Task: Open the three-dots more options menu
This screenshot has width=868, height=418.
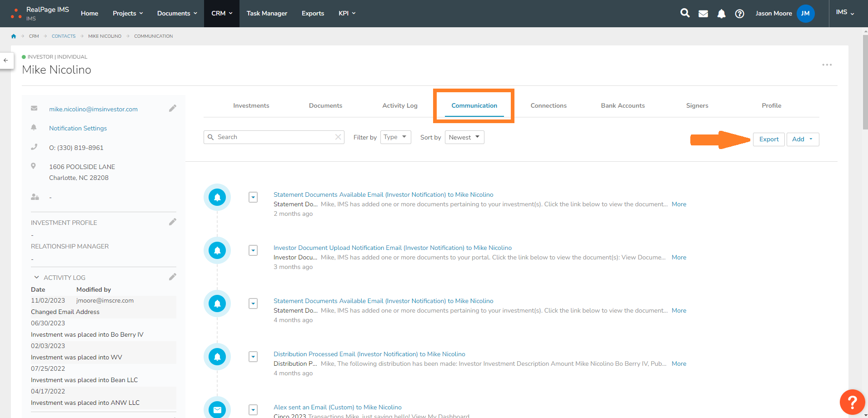Action: (x=827, y=65)
